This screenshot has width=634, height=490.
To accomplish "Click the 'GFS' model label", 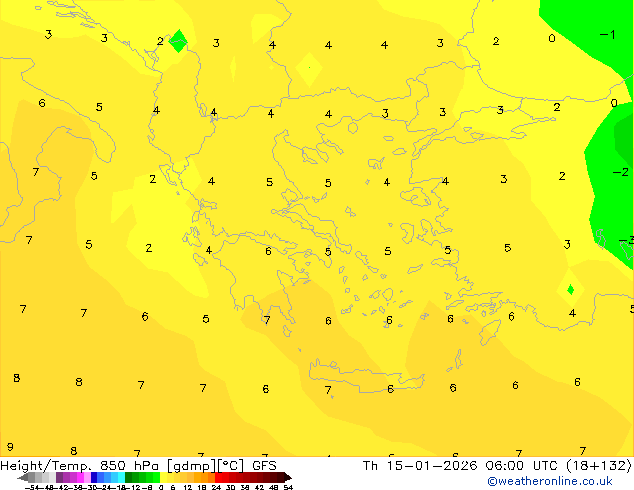I will (x=264, y=466).
